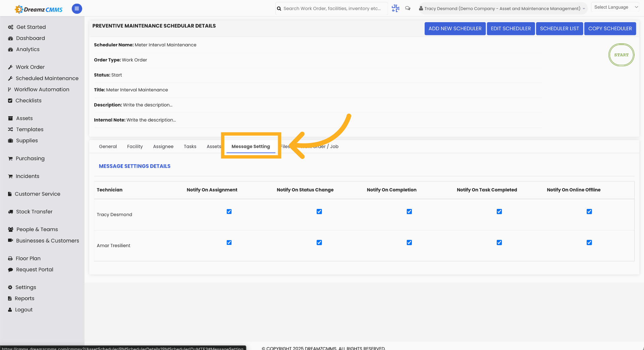
Task: Click the Technician column header
Action: click(x=110, y=190)
